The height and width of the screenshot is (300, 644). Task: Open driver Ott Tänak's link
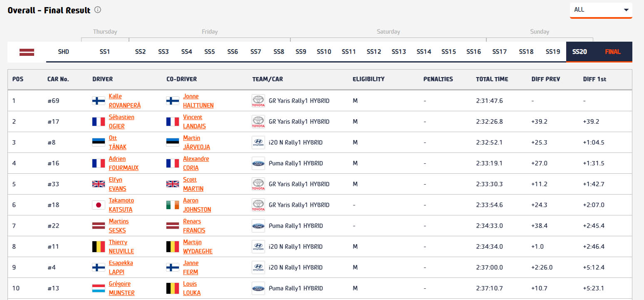pos(117,142)
